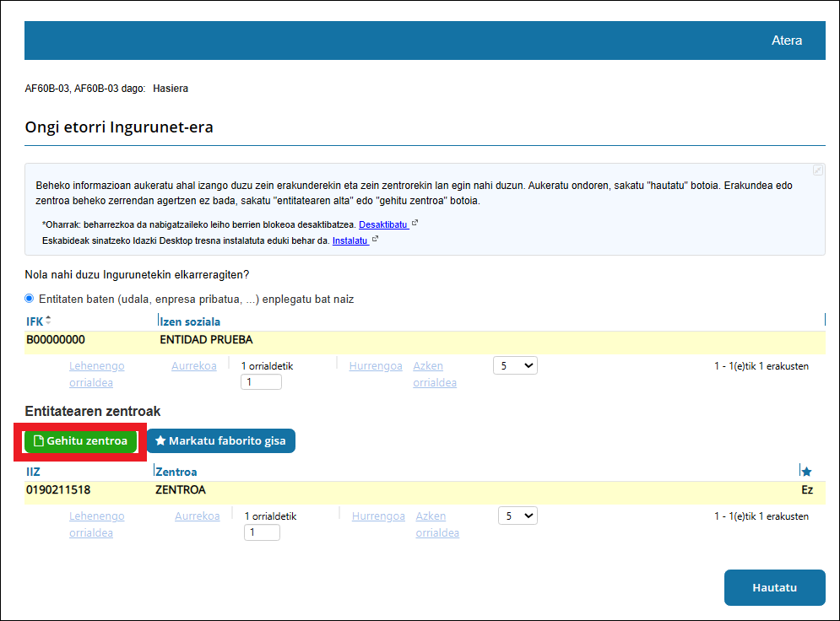Open centers table rows-per-page dropdown
Screen dimensions: 840x621
(517, 516)
